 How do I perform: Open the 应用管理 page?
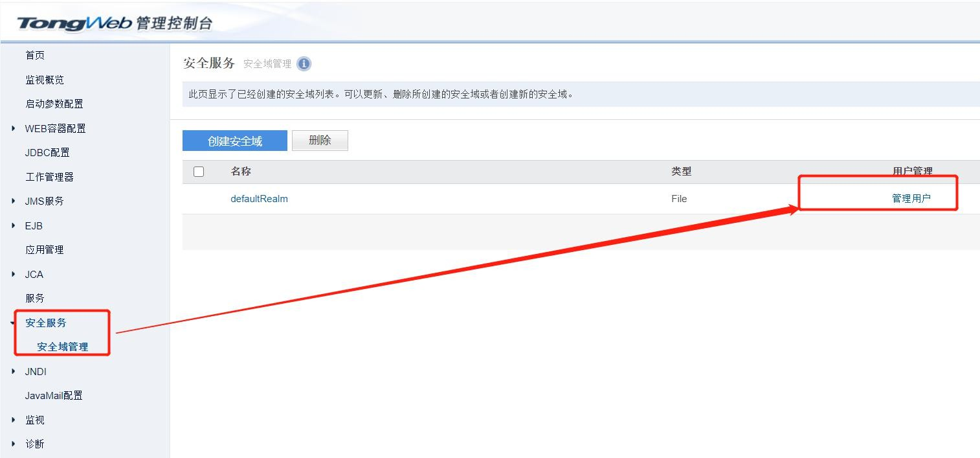pyautogui.click(x=44, y=249)
